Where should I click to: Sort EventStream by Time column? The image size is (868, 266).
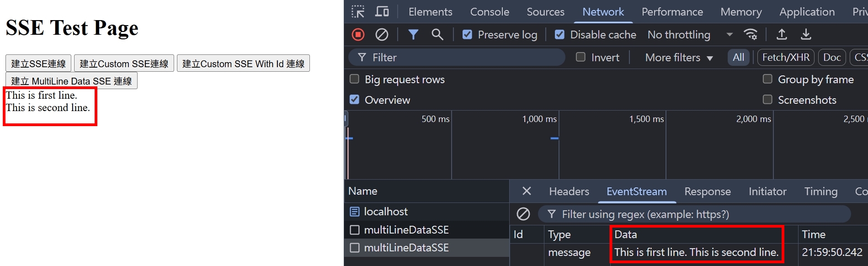tap(833, 234)
